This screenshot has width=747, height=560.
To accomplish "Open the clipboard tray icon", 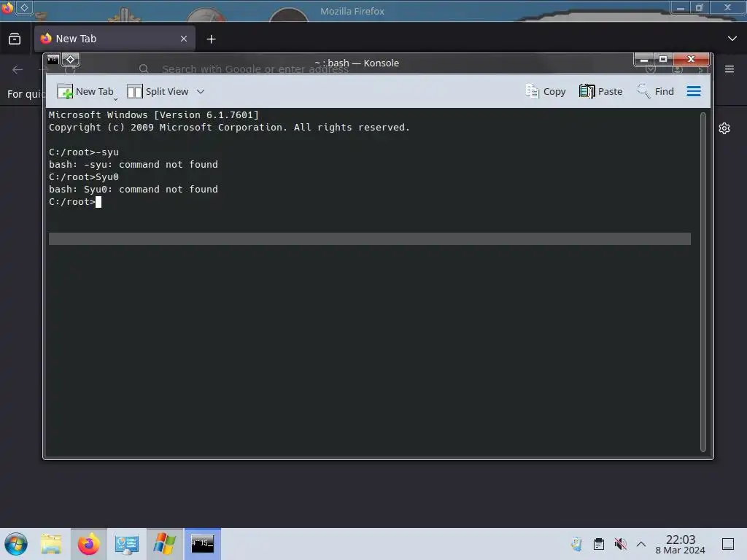I will coord(599,544).
